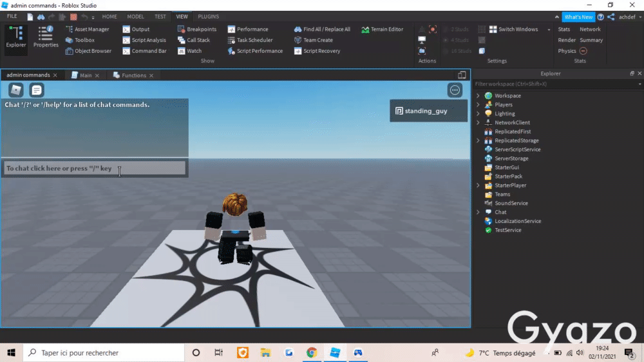Open Chrome from the taskbar
644x362 pixels.
tap(312, 352)
